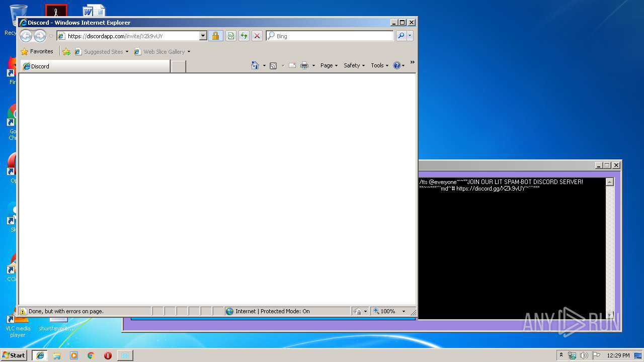Stop loading with the red X icon

point(257,36)
